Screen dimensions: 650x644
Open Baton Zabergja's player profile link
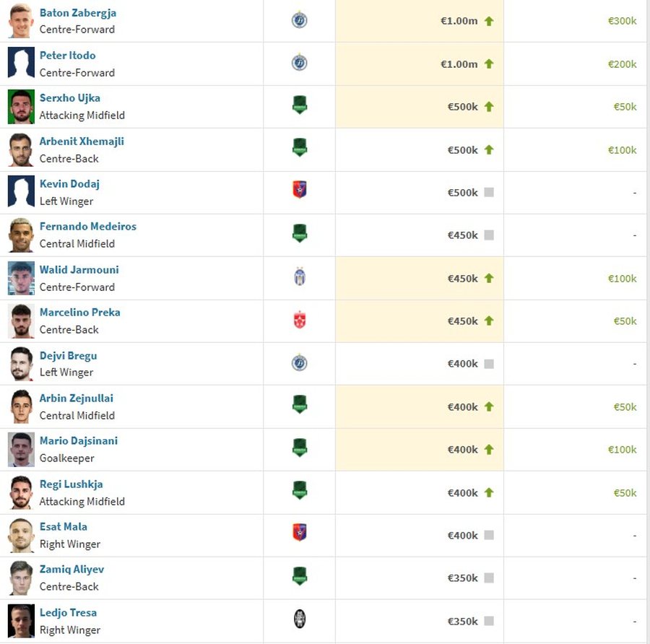click(78, 13)
